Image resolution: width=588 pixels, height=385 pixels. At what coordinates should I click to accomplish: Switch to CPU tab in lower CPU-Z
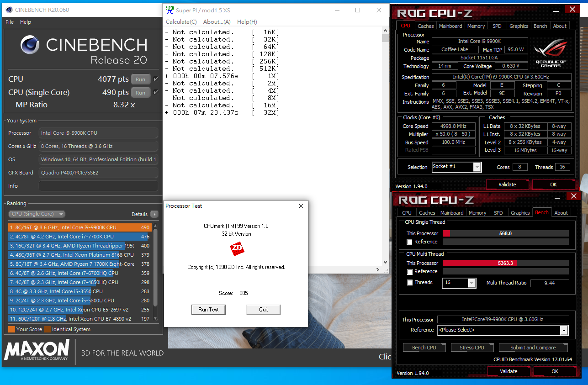pyautogui.click(x=407, y=213)
